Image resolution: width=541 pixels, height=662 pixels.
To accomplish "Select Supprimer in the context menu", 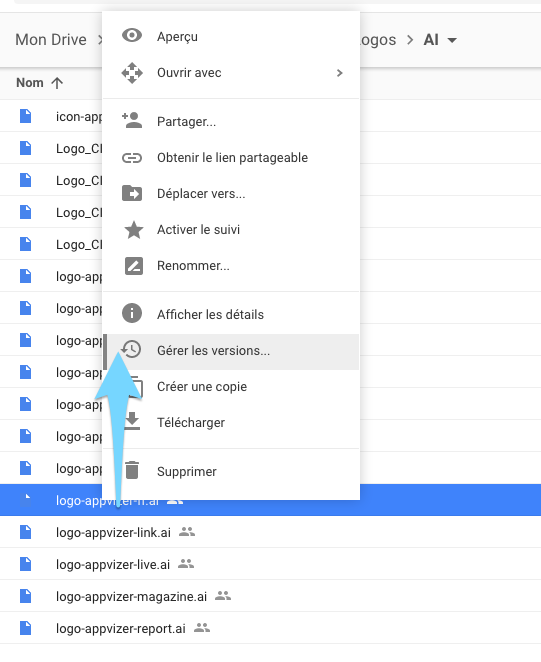I will [231, 472].
